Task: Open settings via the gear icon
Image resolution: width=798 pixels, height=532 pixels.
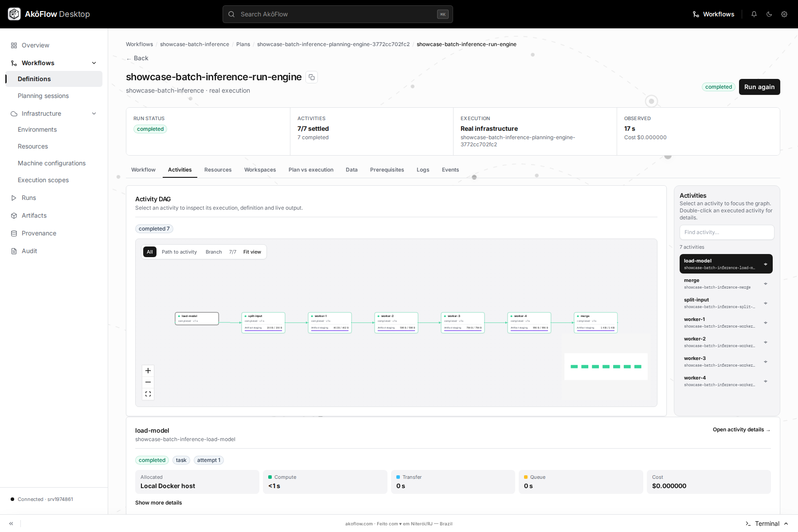Action: coord(784,14)
